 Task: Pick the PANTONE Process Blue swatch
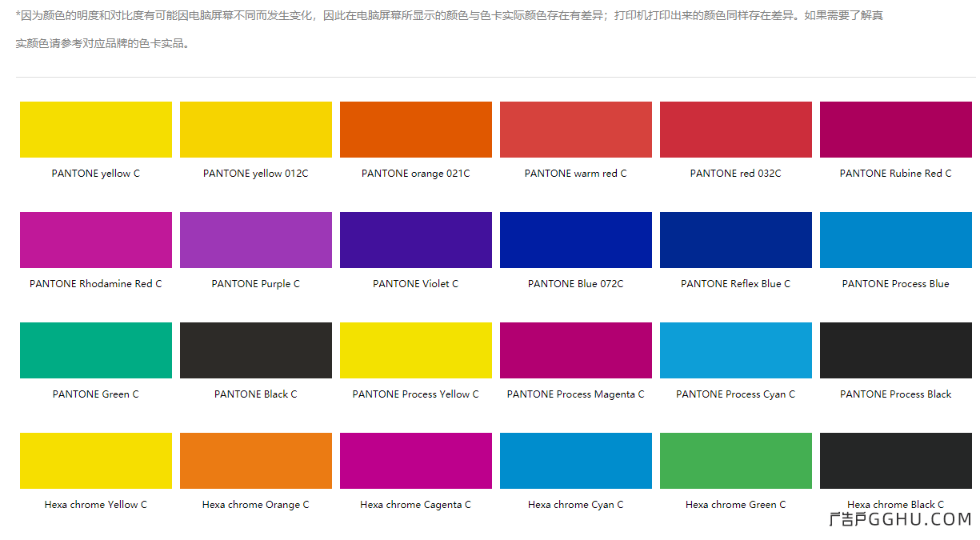[x=896, y=240]
